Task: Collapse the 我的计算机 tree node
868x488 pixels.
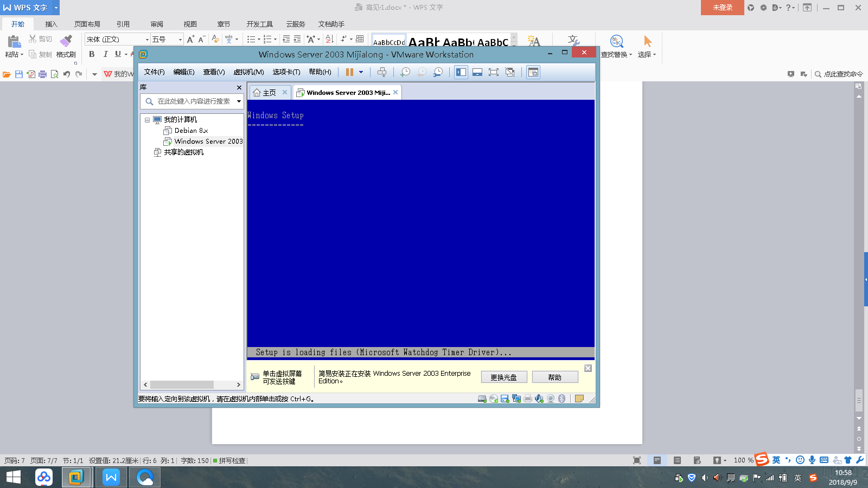Action: point(147,120)
